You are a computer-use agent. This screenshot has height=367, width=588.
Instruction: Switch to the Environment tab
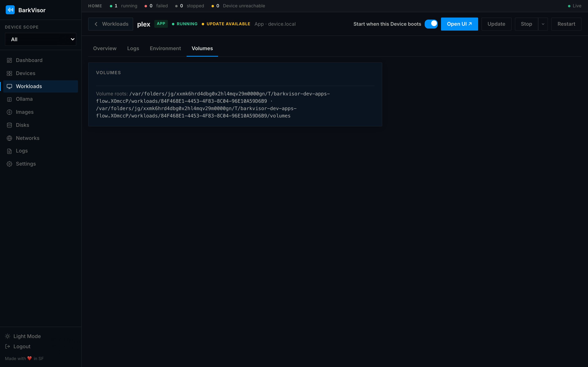165,48
